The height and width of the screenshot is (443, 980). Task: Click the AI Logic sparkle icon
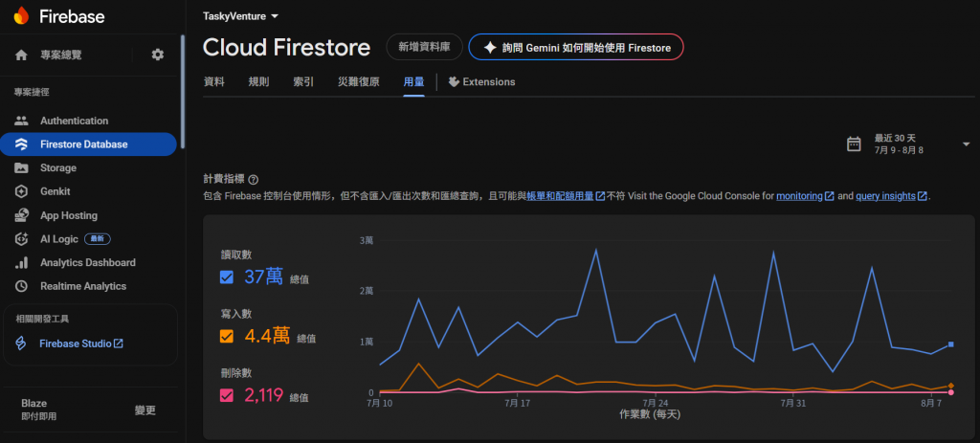tap(21, 238)
